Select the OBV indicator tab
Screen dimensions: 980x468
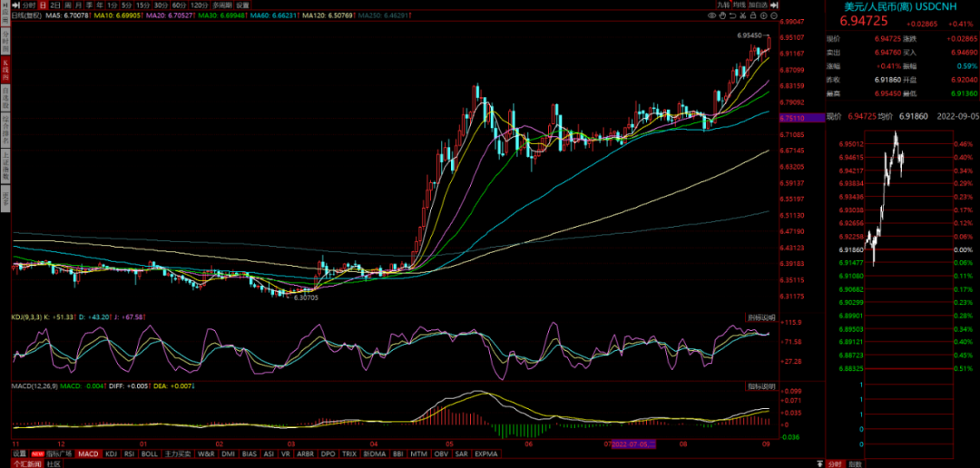click(x=441, y=453)
